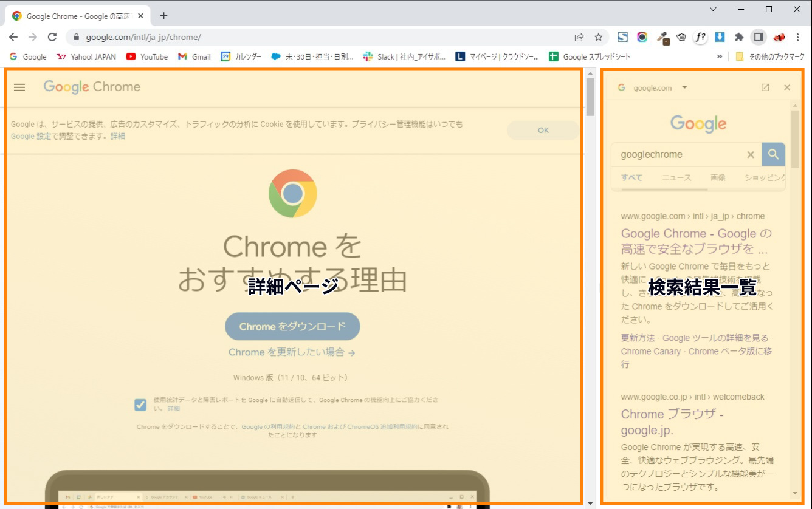The height and width of the screenshot is (509, 812).
Task: Open the YouTube bookmark
Action: point(147,56)
